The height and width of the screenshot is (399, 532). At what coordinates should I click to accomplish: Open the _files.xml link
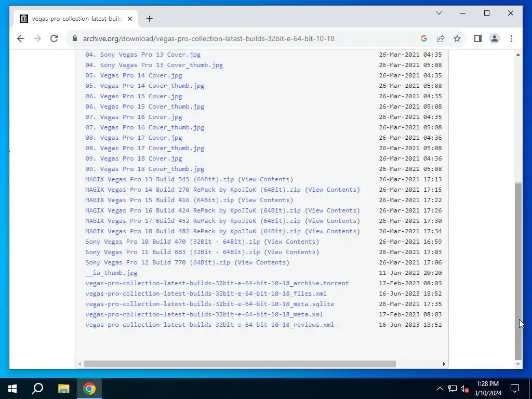206,294
